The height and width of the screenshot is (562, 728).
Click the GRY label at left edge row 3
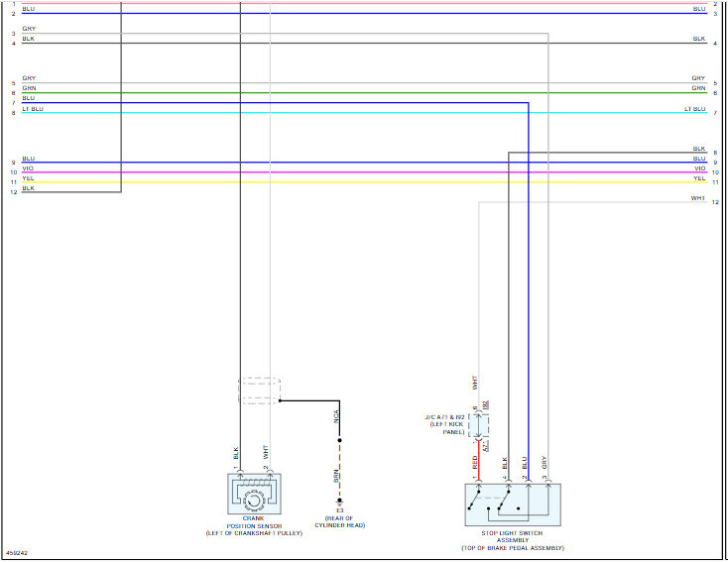coord(29,29)
